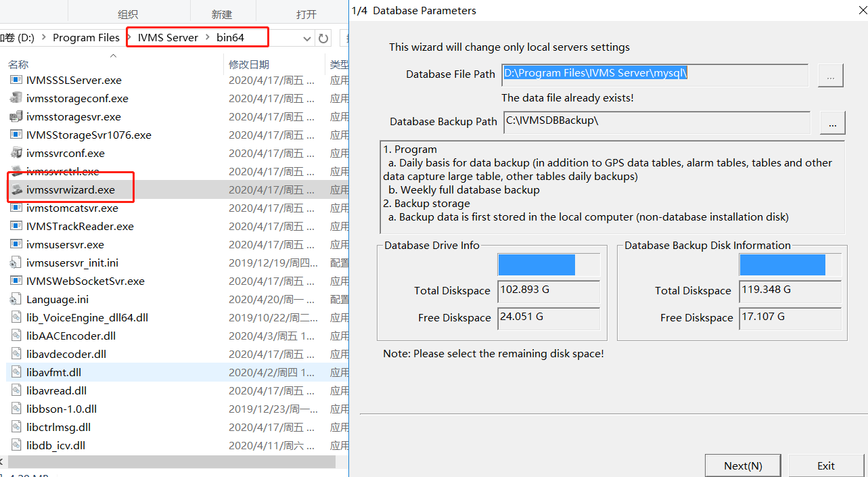Click the ivmsusersvr_init.ini file icon
This screenshot has width=868, height=477.
click(x=16, y=263)
